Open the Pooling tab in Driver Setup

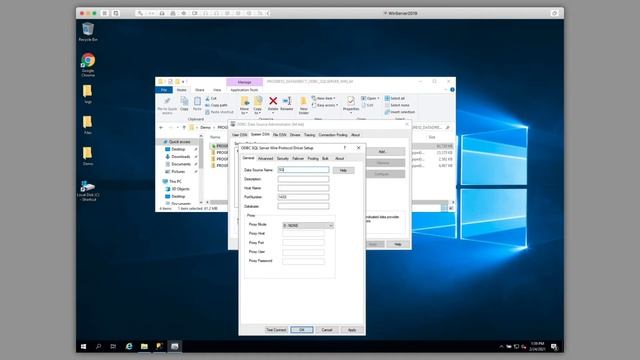(313, 158)
